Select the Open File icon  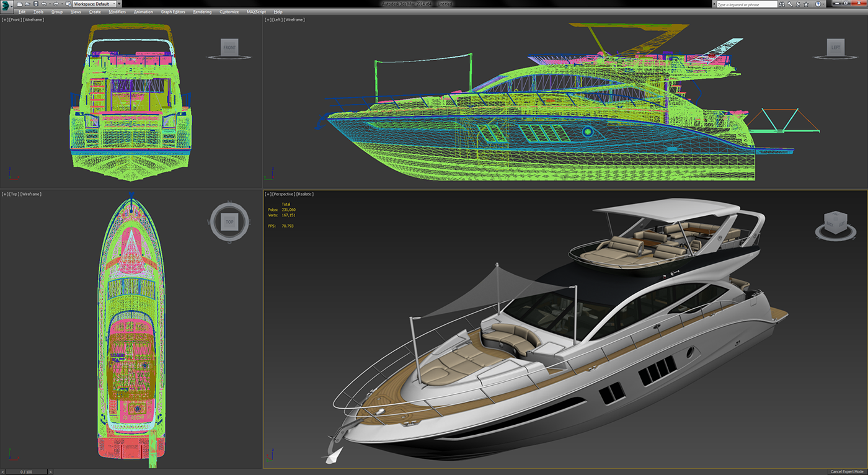pos(27,4)
